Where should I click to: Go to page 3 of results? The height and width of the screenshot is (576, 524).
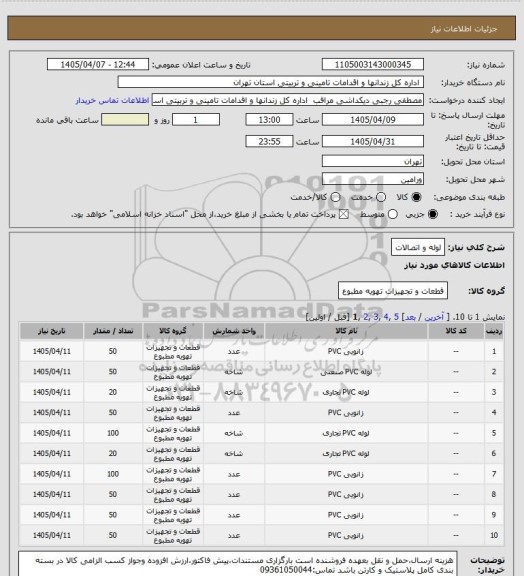(x=376, y=317)
